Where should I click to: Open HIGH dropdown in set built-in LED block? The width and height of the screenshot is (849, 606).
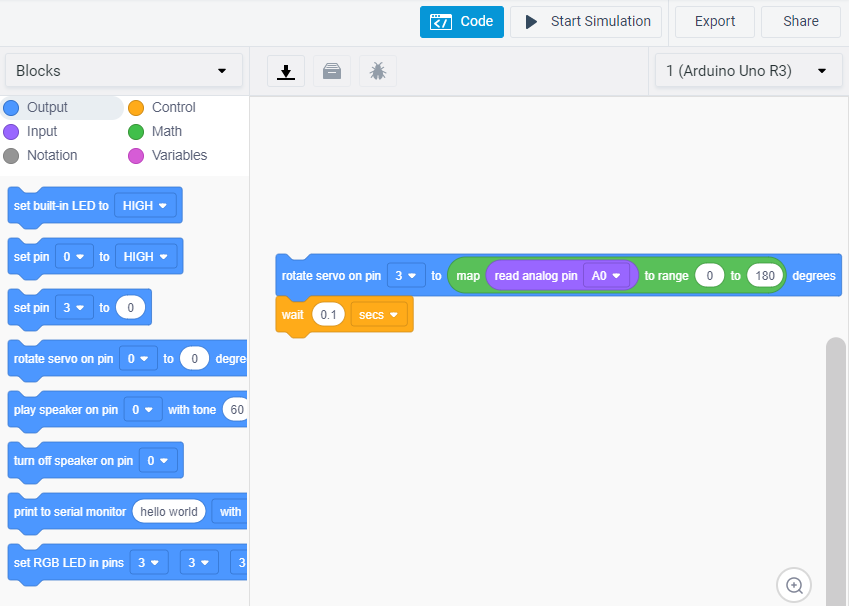point(145,206)
